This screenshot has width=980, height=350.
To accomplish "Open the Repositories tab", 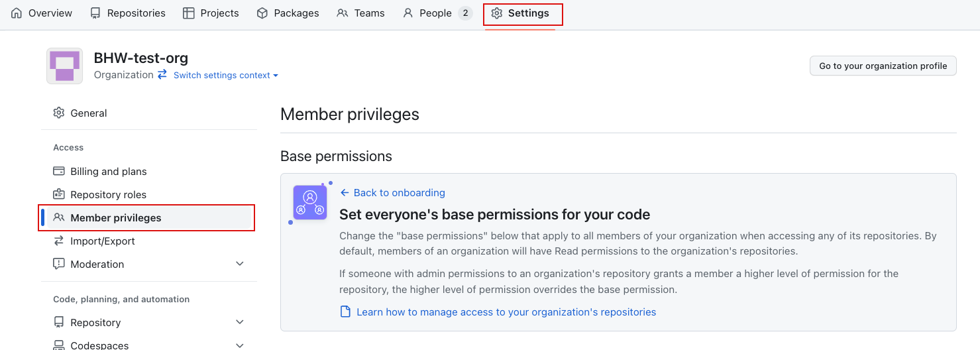I will pos(128,13).
